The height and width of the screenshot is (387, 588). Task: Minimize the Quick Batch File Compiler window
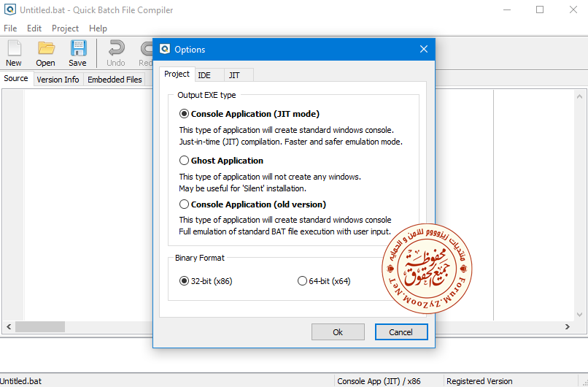(506, 9)
